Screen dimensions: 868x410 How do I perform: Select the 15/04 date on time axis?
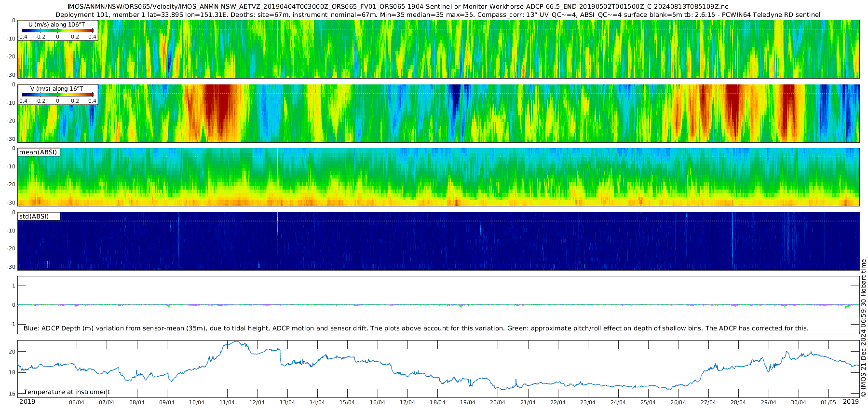(347, 402)
